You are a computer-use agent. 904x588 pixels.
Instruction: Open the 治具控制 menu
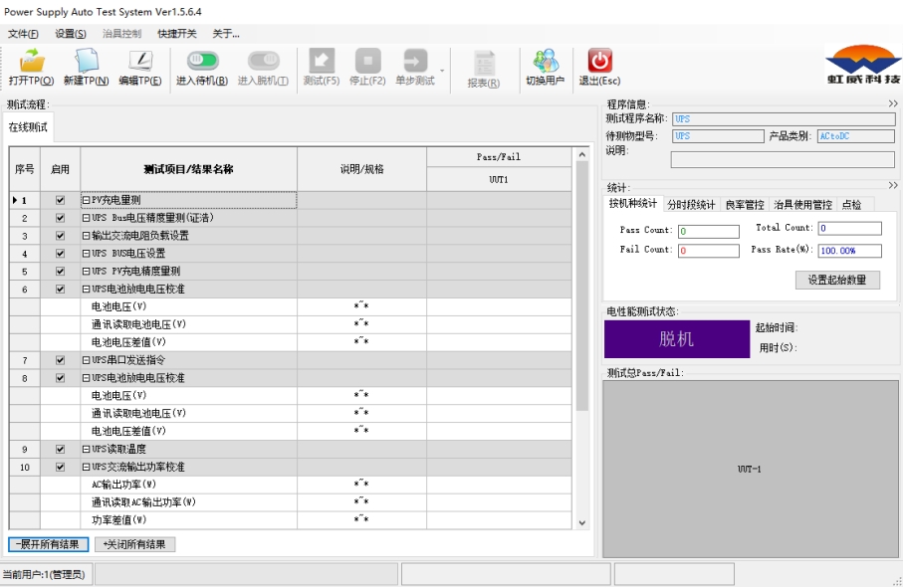point(121,34)
